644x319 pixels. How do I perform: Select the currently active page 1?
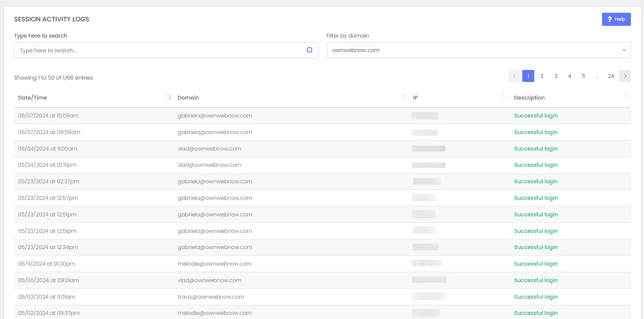tap(528, 76)
